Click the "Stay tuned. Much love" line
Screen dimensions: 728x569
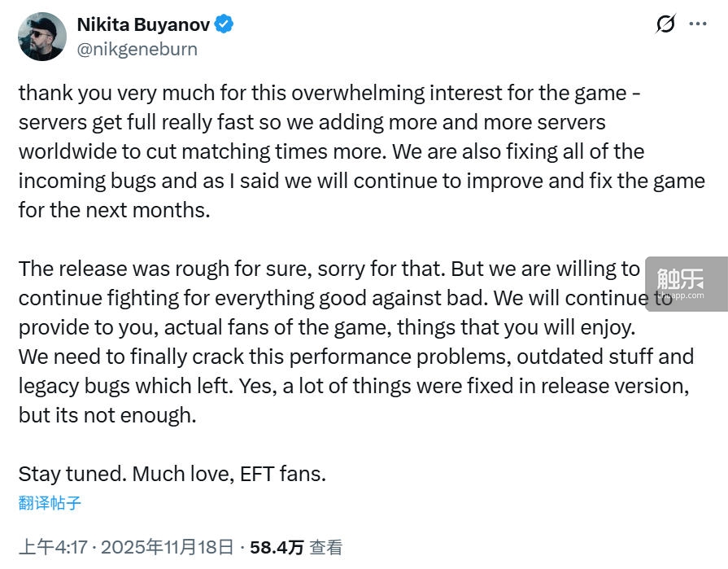[x=172, y=474]
